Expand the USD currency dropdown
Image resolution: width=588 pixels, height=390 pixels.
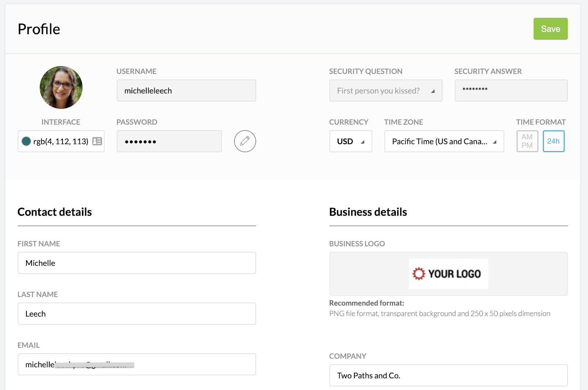click(x=351, y=142)
